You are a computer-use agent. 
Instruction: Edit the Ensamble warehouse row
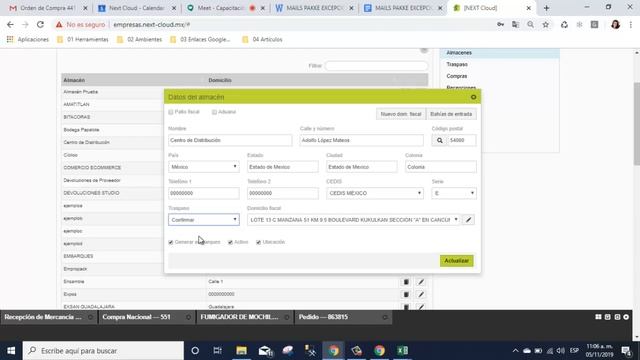pos(421,282)
